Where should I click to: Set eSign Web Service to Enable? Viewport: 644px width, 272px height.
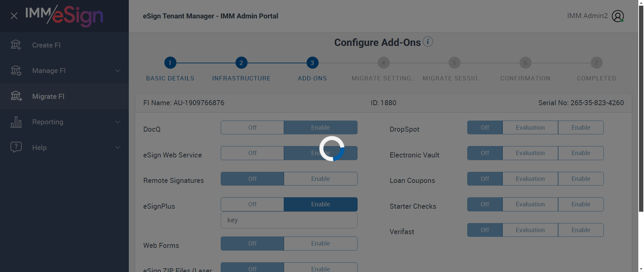[321, 153]
